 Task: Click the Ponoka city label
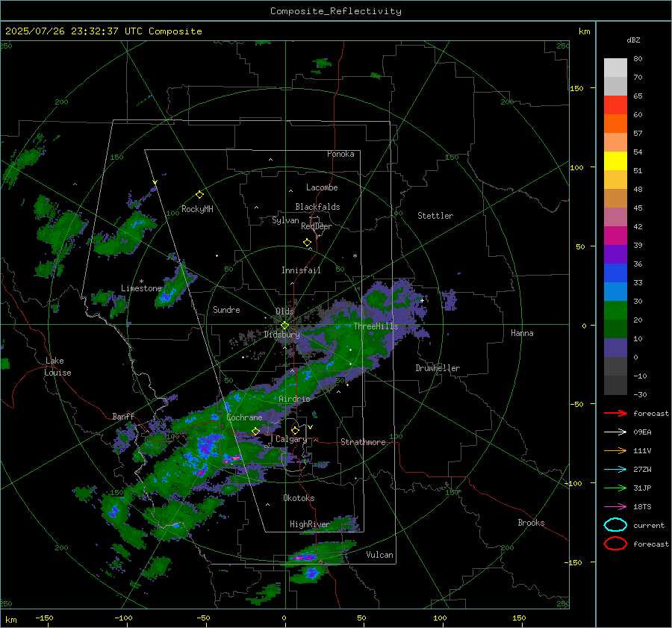pyautogui.click(x=340, y=154)
